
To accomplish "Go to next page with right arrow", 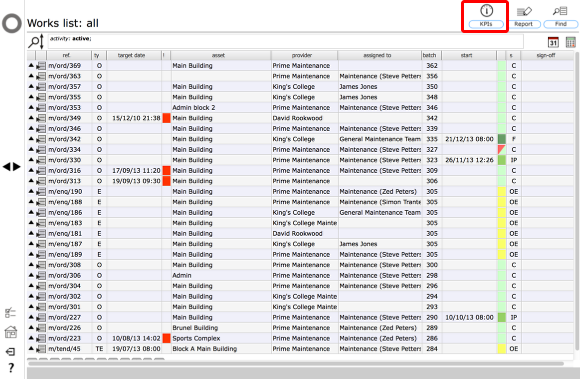I will (17, 167).
